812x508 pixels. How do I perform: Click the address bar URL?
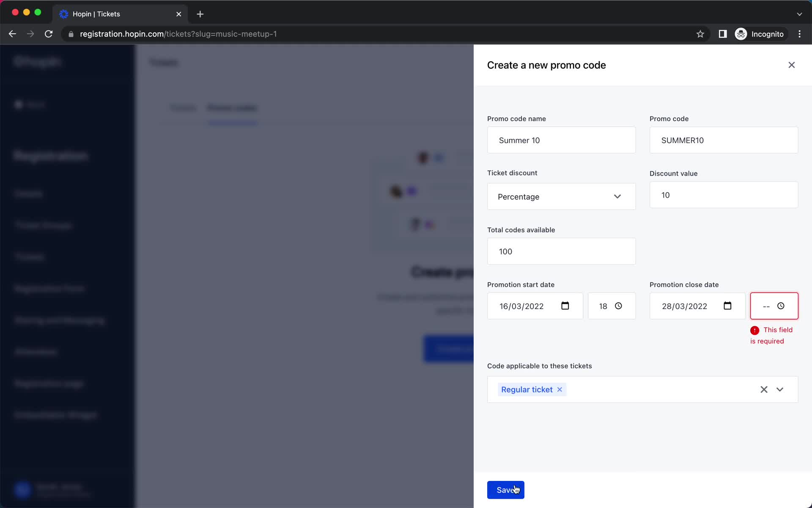(178, 34)
